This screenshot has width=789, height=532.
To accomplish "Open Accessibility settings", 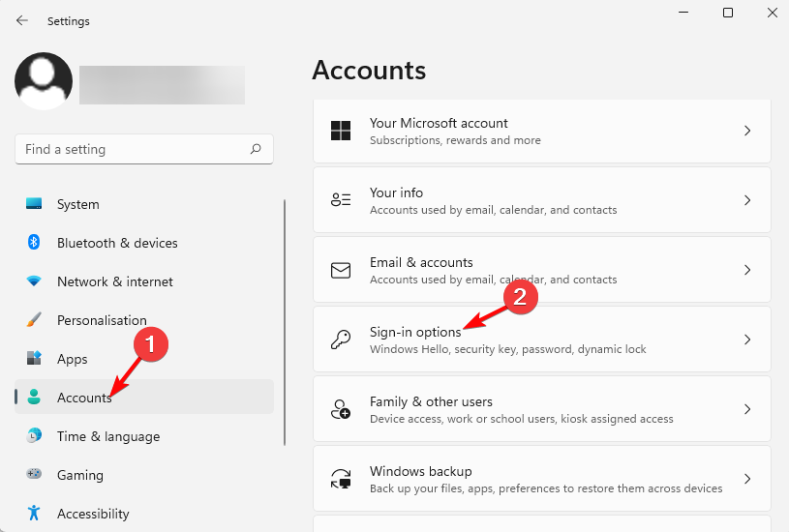I will tap(144, 514).
